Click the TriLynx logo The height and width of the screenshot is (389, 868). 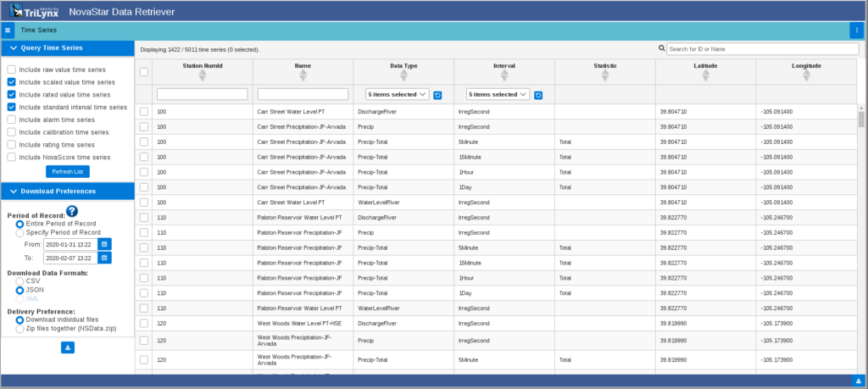coord(34,10)
